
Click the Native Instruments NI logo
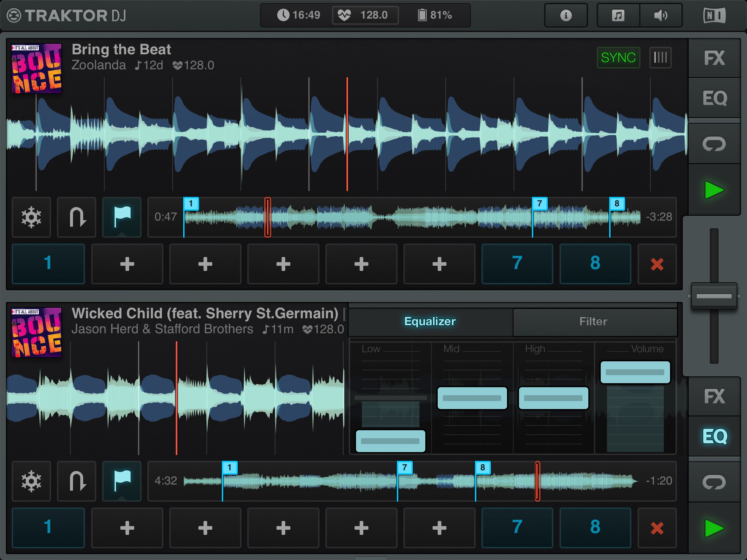point(714,15)
